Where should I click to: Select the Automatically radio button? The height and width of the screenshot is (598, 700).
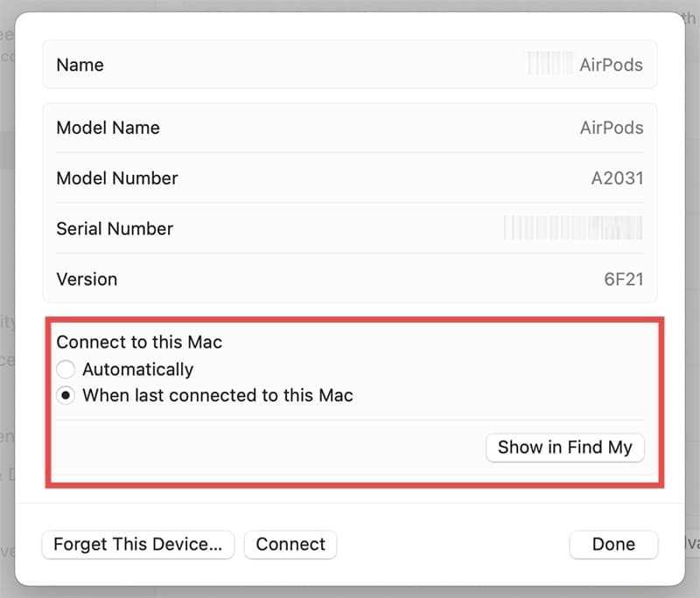pyautogui.click(x=66, y=370)
